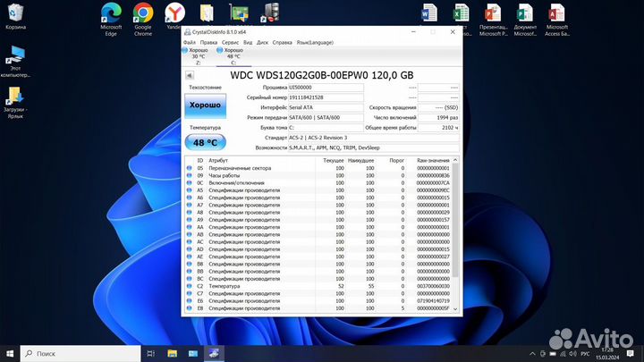Click the transfer mode SATA/600 field
644x362 pixels.
click(x=326, y=118)
